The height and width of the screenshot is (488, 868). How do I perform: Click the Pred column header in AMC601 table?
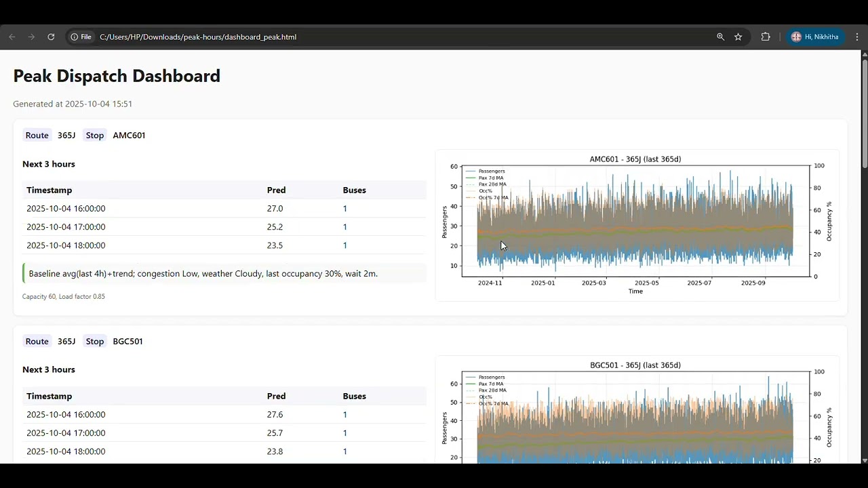pos(276,190)
